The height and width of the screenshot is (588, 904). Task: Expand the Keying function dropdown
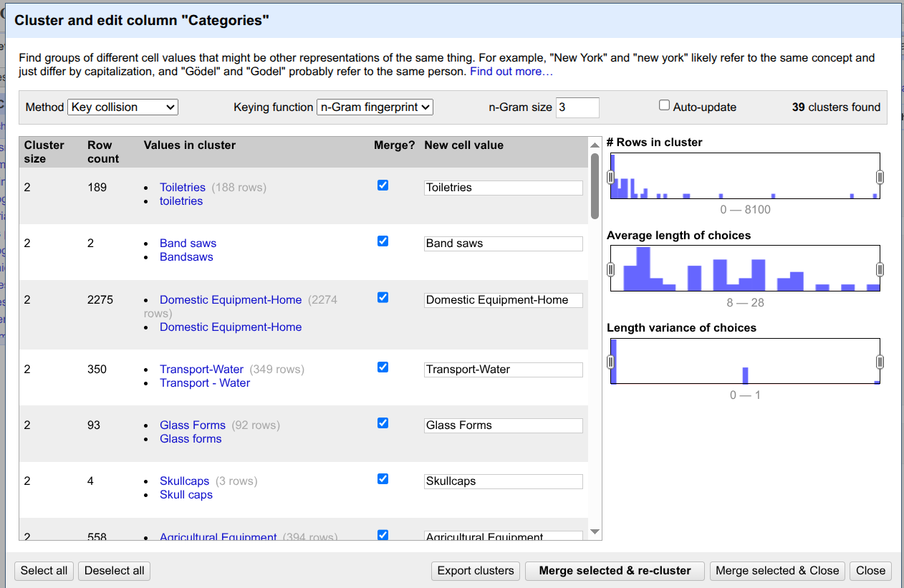point(375,107)
